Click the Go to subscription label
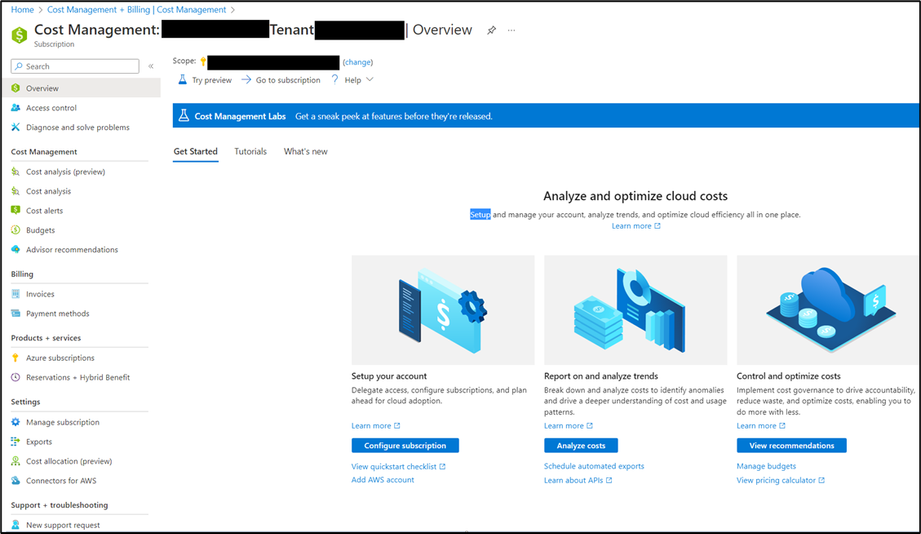 point(288,80)
